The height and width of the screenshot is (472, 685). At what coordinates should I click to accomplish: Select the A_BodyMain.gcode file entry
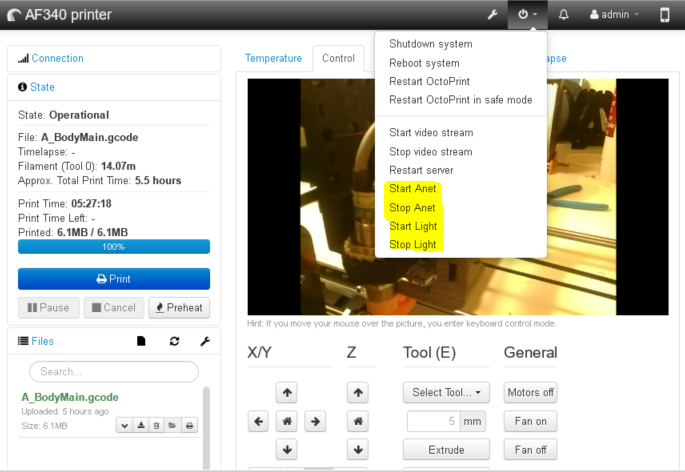(70, 397)
